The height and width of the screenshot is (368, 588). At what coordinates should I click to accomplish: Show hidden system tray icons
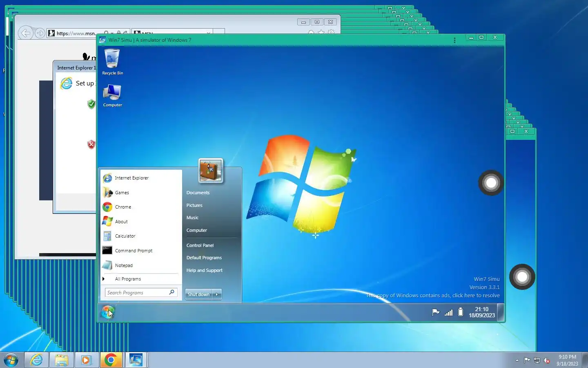click(x=517, y=360)
